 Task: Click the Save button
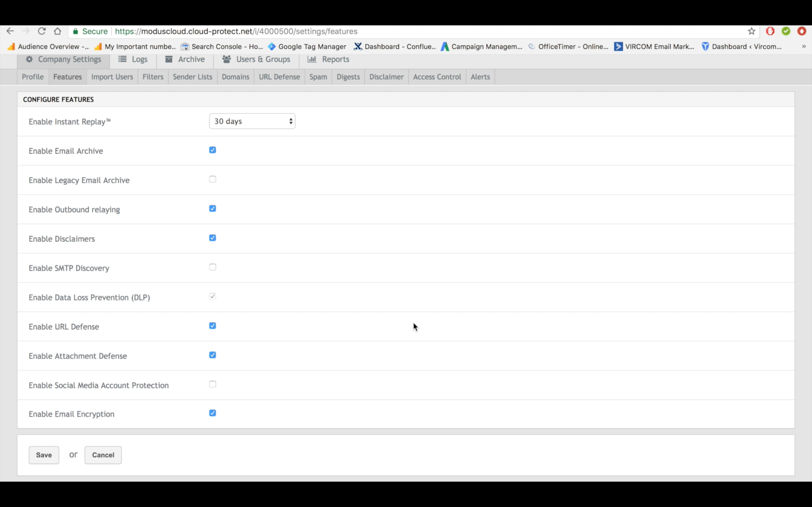44,455
